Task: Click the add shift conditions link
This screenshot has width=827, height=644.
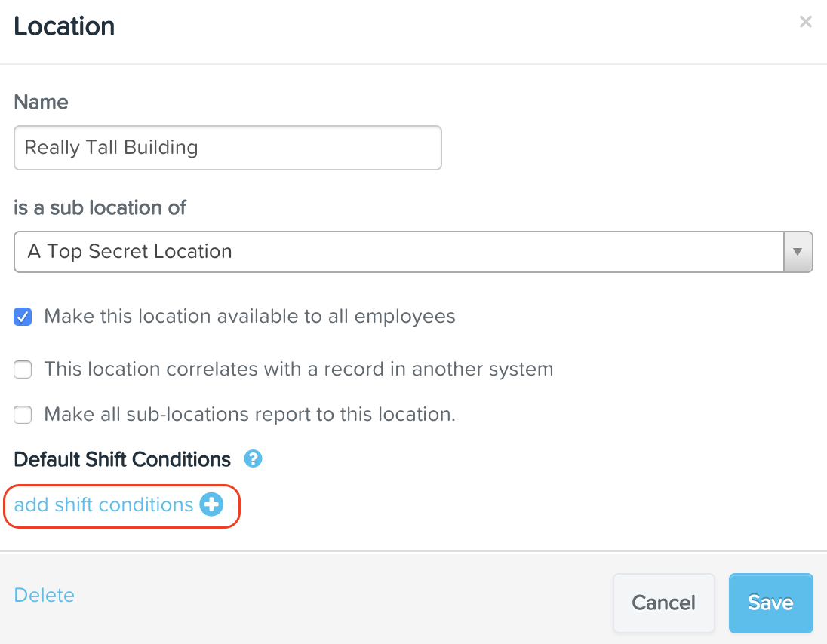Action: click(x=104, y=505)
